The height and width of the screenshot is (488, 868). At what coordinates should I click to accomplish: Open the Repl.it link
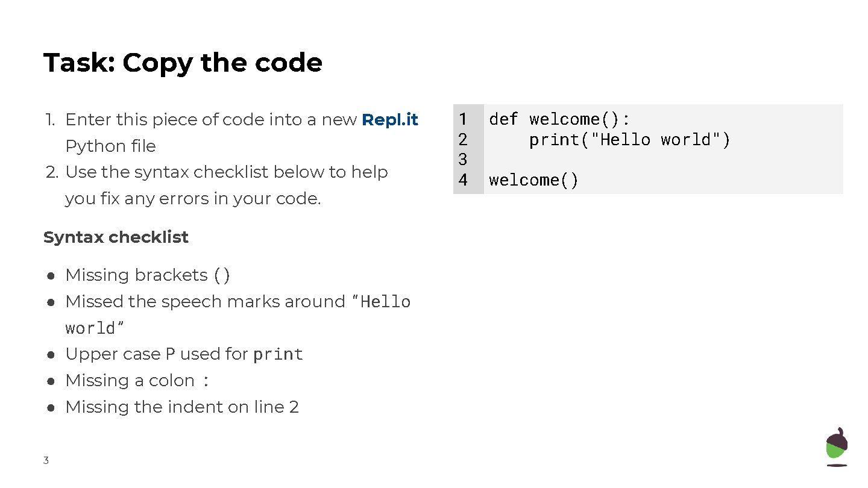389,120
